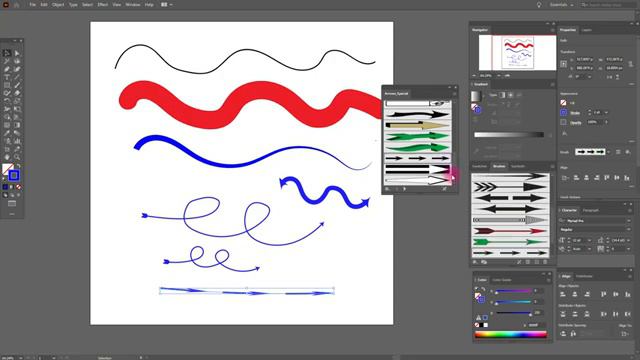
Task: Open the Navigator panel menu
Action: (x=553, y=30)
